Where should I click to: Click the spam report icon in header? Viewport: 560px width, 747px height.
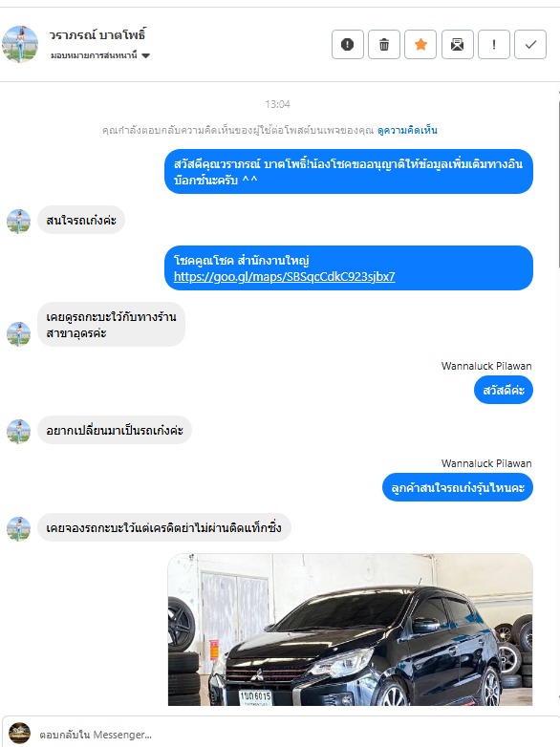point(348,44)
